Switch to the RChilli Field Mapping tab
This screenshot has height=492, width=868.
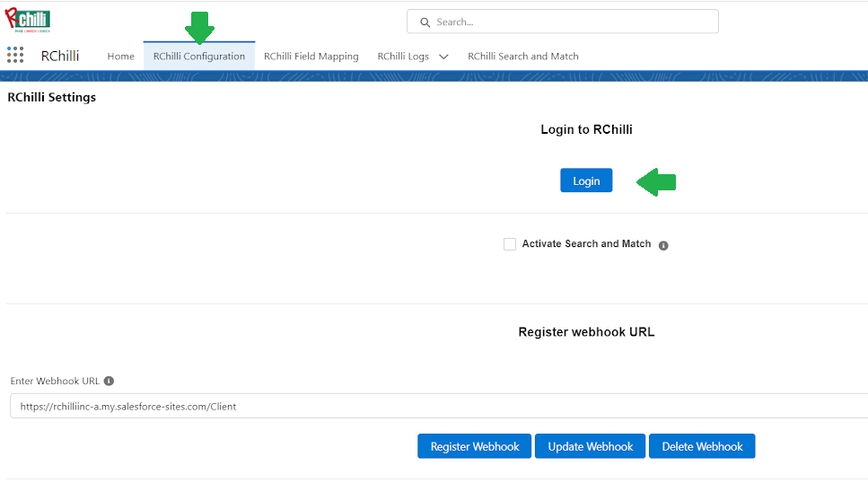pyautogui.click(x=311, y=57)
